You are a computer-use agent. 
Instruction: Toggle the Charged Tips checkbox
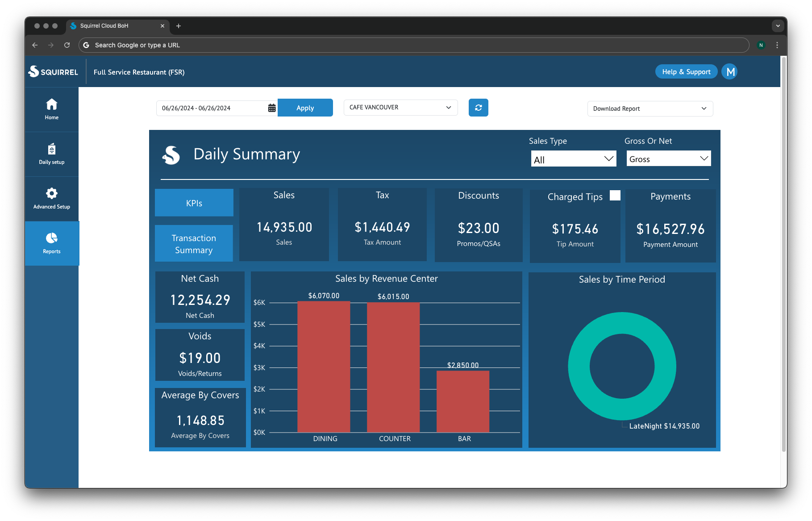tap(615, 196)
